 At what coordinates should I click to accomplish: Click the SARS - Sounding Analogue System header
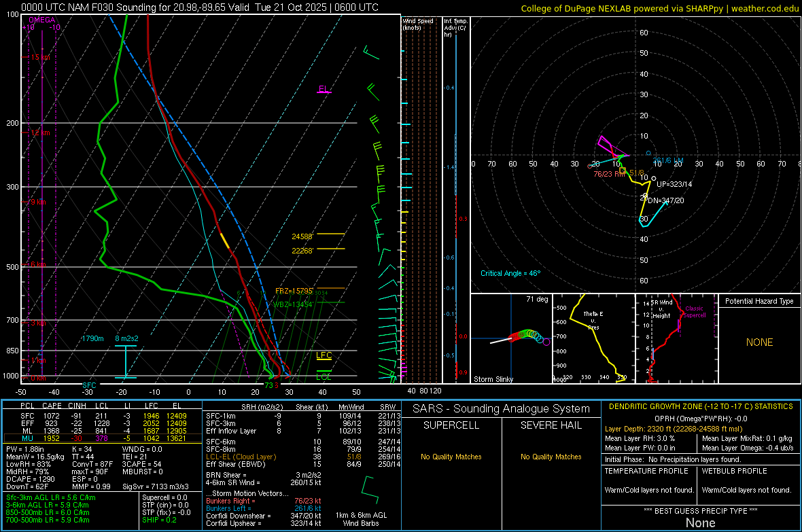pos(502,409)
